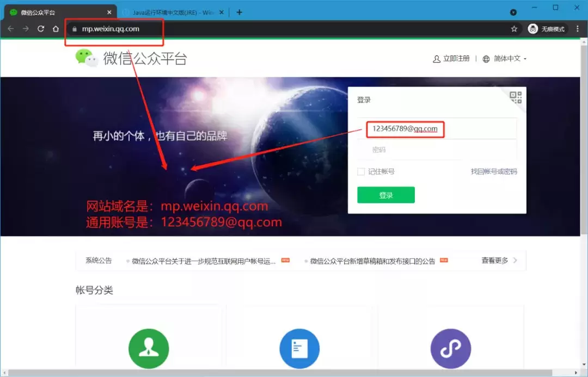Image resolution: width=588 pixels, height=377 pixels.
Task: Open the Chrome three-dot menu
Action: pos(578,29)
